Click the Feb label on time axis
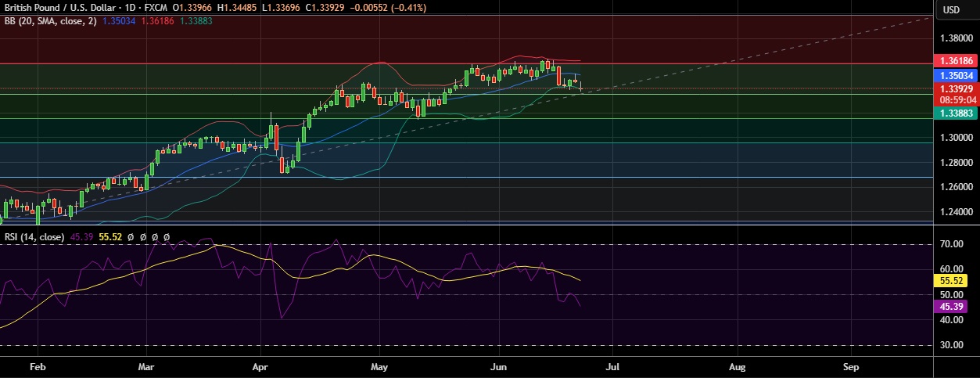Image resolution: width=980 pixels, height=378 pixels. pyautogui.click(x=36, y=366)
